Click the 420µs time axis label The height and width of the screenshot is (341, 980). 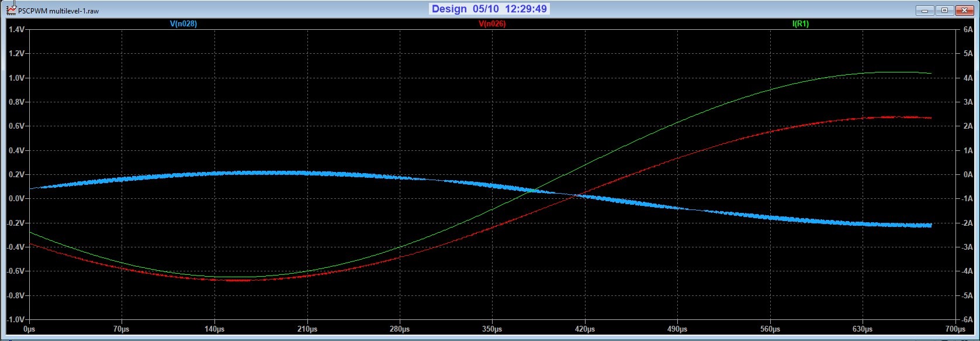[585, 329]
